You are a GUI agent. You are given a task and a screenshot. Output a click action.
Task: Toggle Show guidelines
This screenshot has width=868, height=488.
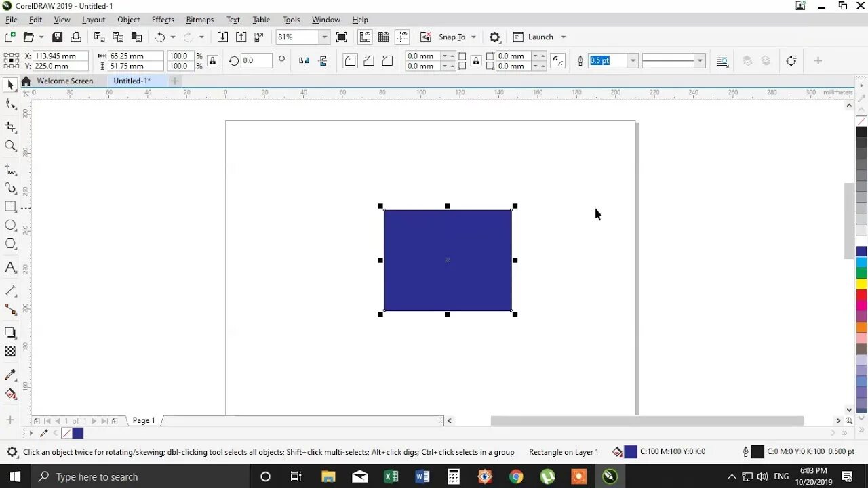pyautogui.click(x=402, y=37)
